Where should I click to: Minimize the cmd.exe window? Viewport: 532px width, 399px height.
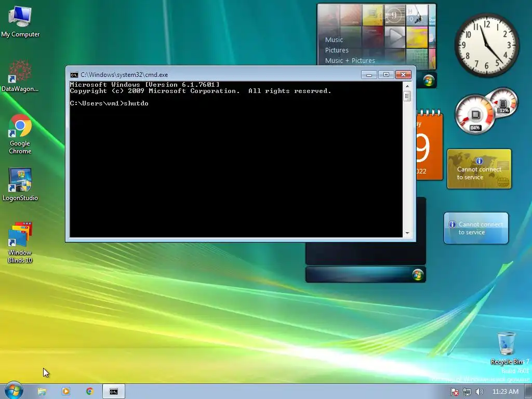369,75
